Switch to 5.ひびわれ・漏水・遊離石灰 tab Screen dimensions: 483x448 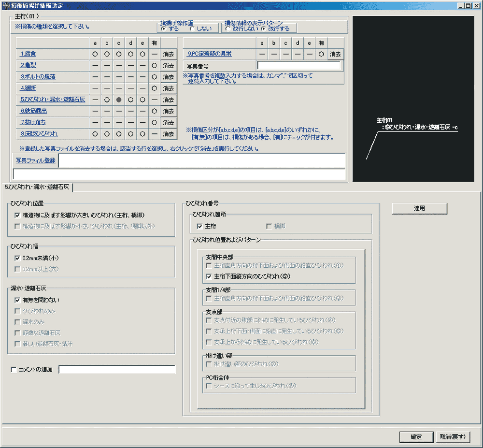[x=37, y=187]
